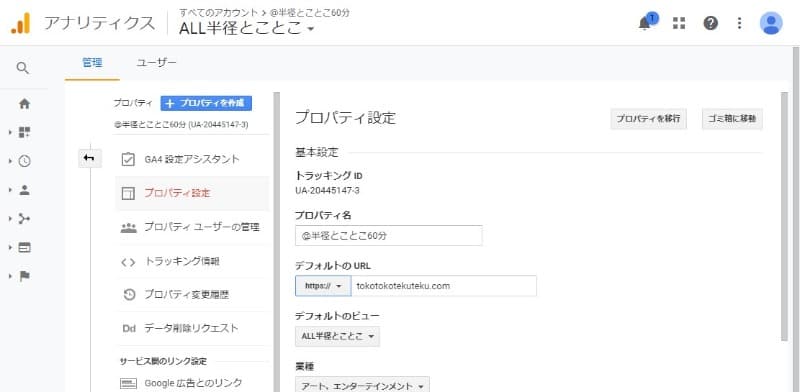The height and width of the screenshot is (392, 800).
Task: Open the help question mark icon
Action: (x=710, y=23)
